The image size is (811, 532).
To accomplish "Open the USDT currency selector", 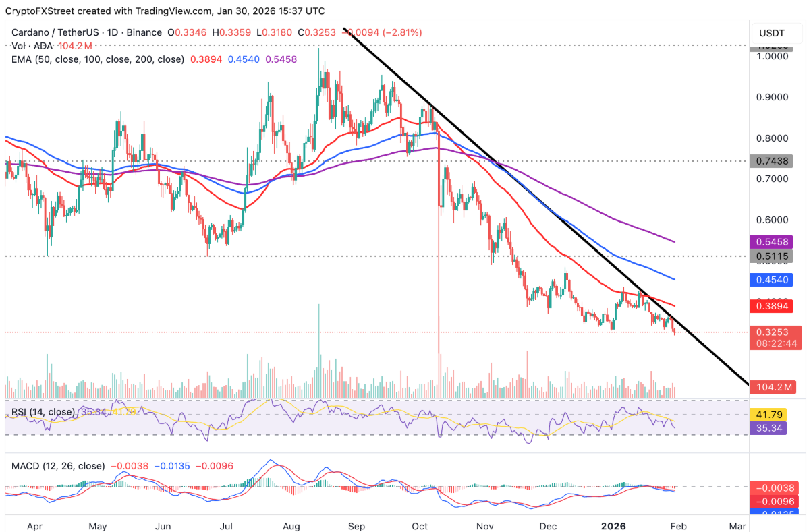I will [773, 32].
